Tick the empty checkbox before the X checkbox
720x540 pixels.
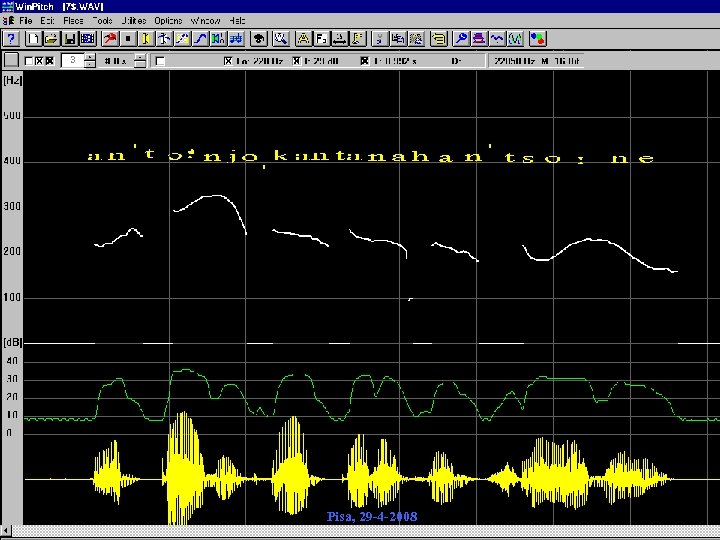click(x=28, y=61)
